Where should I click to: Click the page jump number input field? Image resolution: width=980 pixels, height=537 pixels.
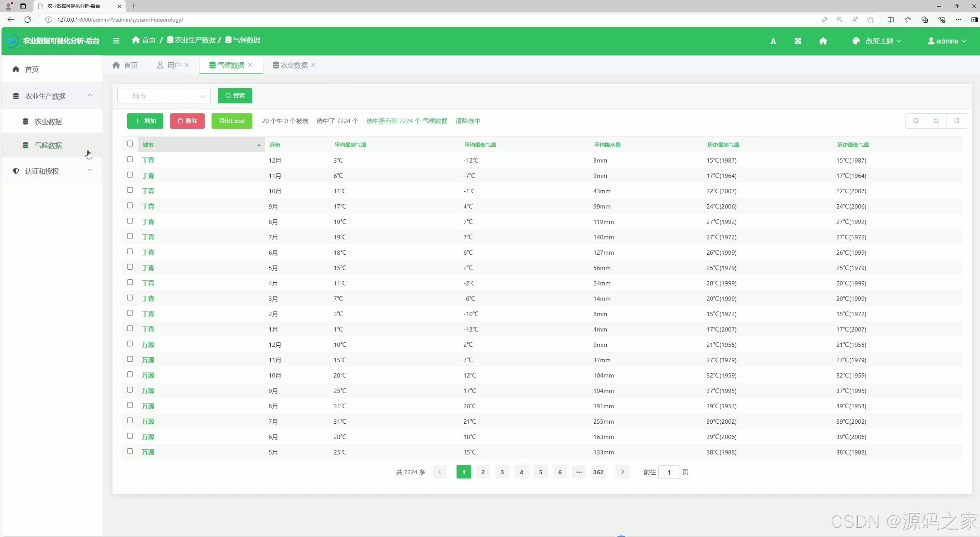669,472
